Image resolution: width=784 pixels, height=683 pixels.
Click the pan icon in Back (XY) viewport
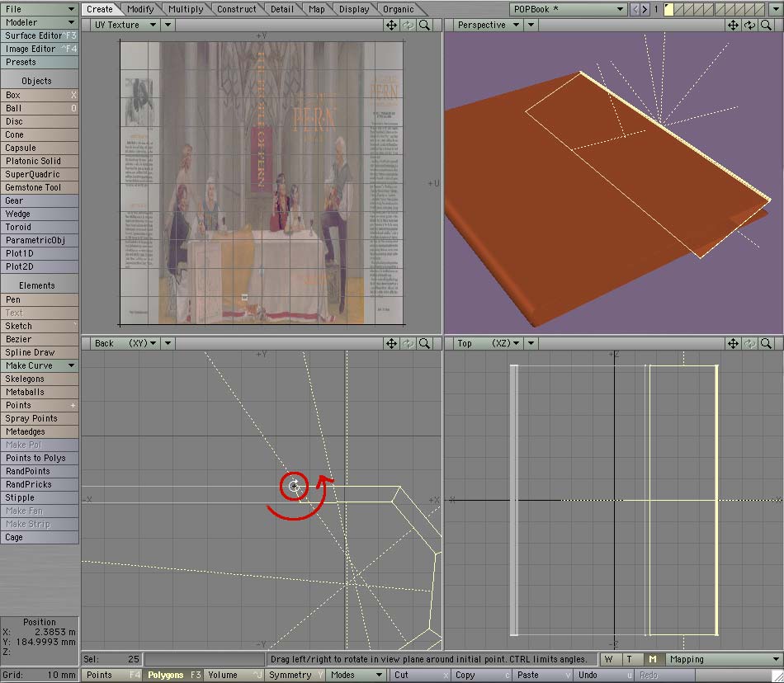tap(391, 343)
